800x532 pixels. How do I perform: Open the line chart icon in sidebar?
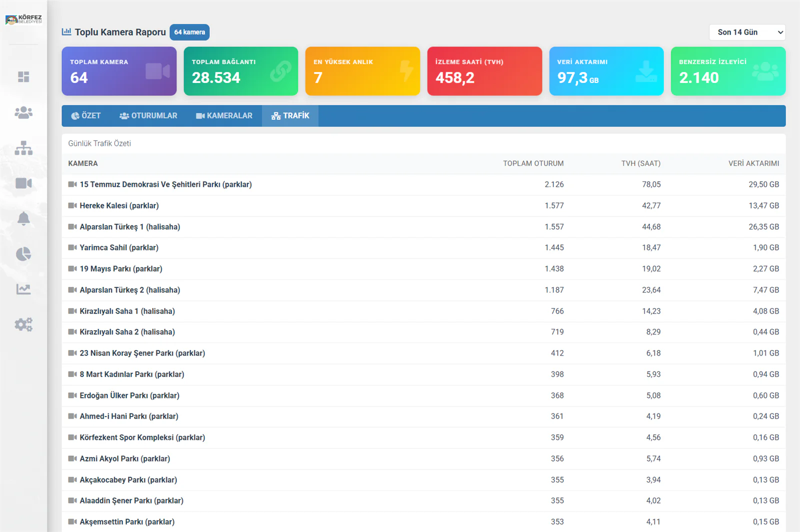(x=23, y=289)
